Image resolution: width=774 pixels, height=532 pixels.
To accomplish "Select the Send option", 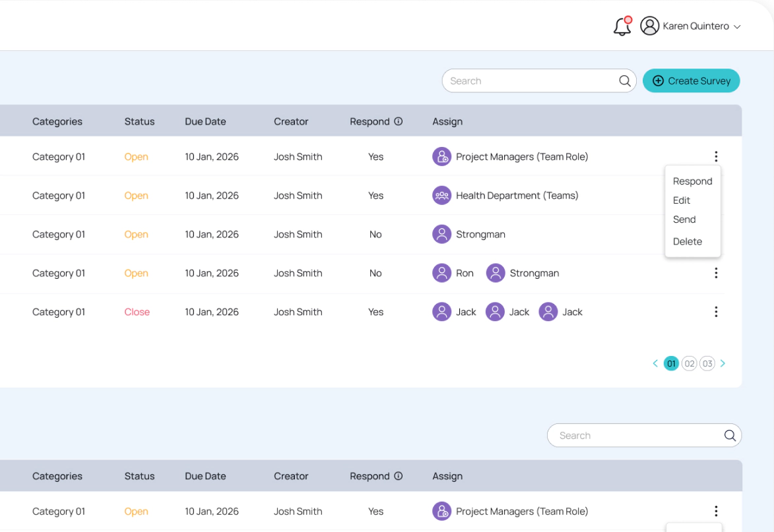I will 684,219.
